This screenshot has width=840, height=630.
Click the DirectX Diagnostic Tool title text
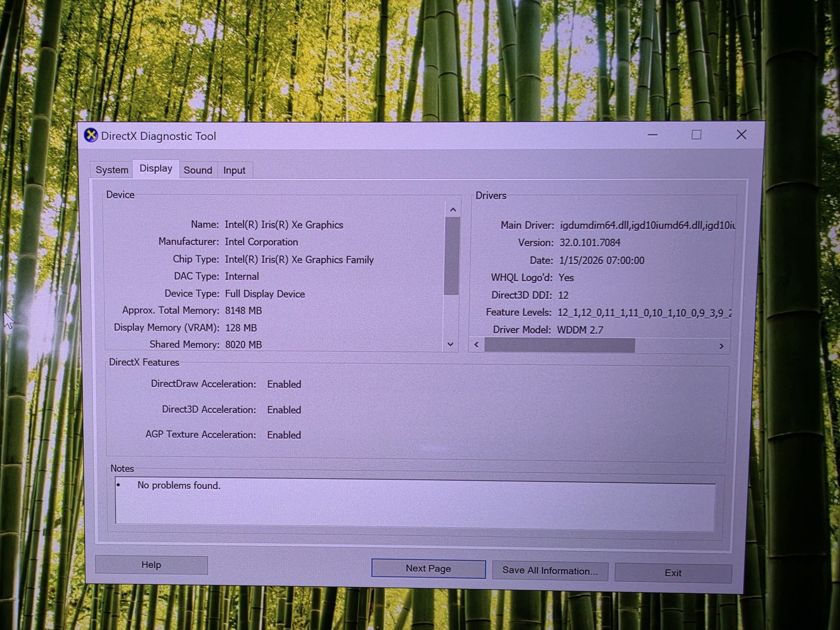(158, 136)
